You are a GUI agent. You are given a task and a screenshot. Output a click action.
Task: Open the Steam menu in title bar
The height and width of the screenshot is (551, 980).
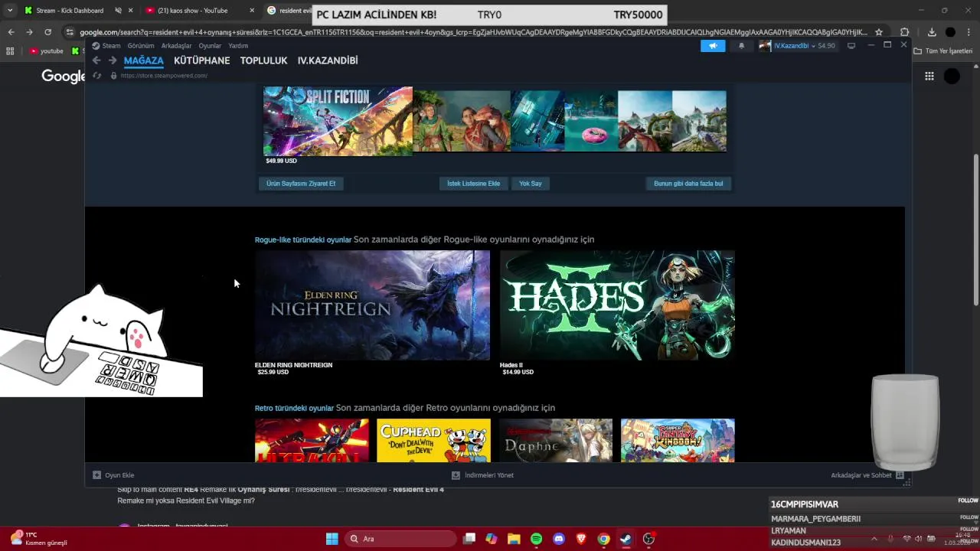tap(106, 46)
